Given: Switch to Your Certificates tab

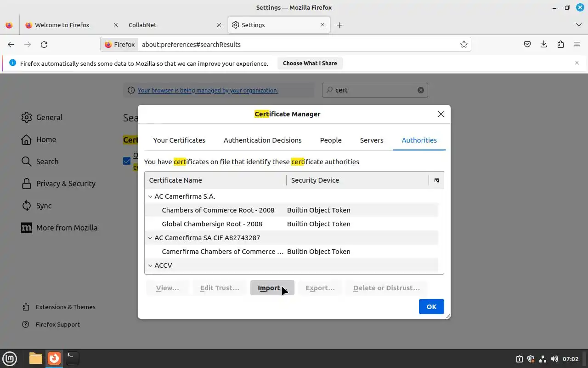Looking at the screenshot, I should click(179, 140).
